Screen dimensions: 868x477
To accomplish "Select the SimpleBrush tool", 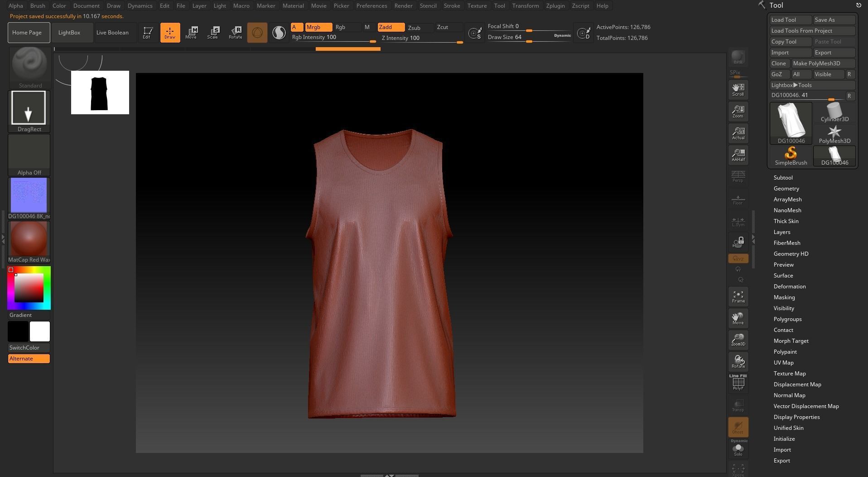I will (x=791, y=156).
